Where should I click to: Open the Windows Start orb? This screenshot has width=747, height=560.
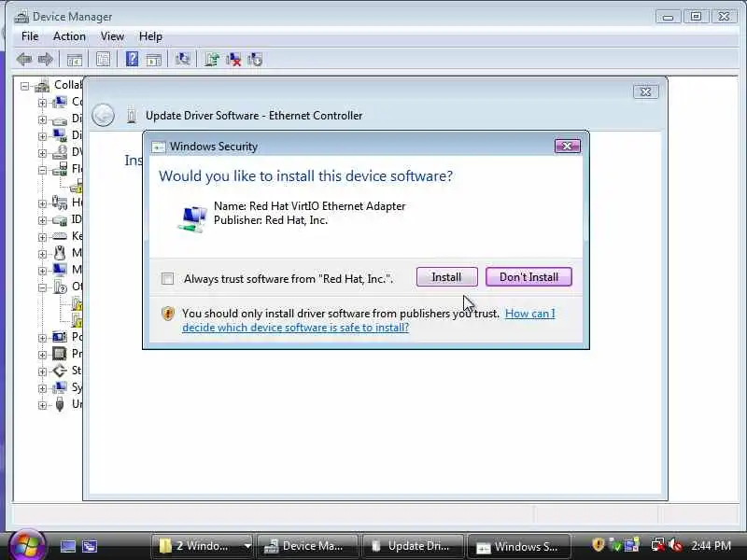[27, 544]
